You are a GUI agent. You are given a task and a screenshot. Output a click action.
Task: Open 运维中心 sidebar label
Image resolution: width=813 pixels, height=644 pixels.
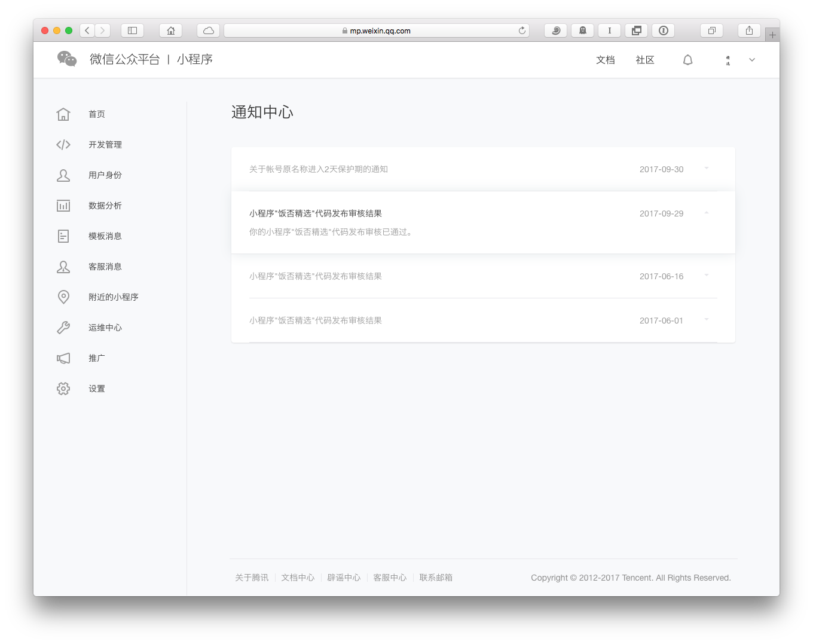pos(105,328)
